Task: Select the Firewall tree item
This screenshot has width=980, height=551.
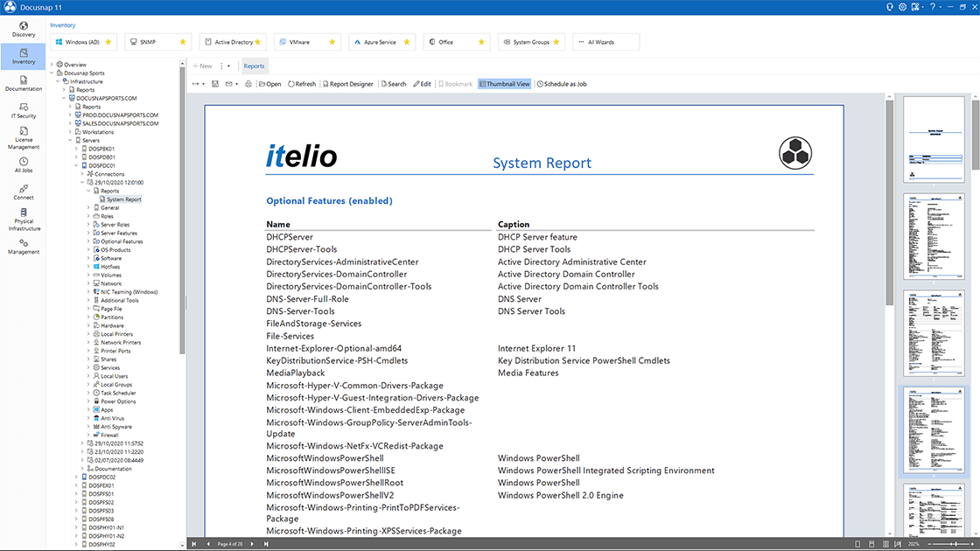Action: pyautogui.click(x=109, y=435)
